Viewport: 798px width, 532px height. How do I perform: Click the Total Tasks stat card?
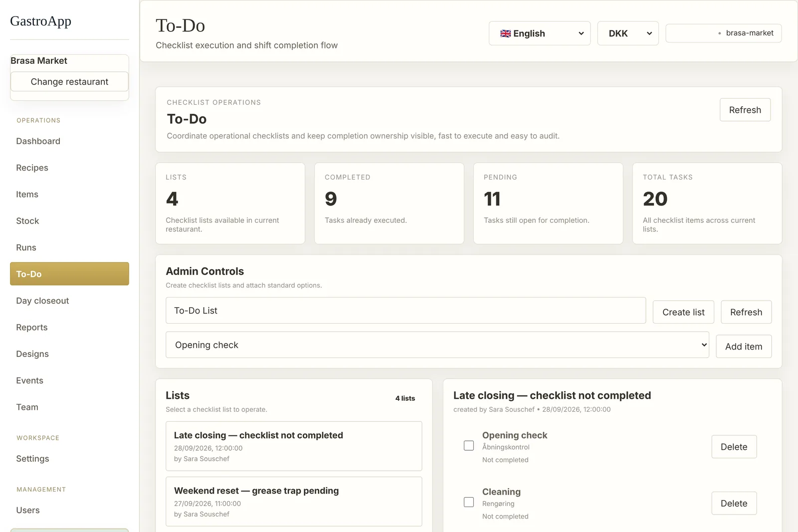(707, 203)
